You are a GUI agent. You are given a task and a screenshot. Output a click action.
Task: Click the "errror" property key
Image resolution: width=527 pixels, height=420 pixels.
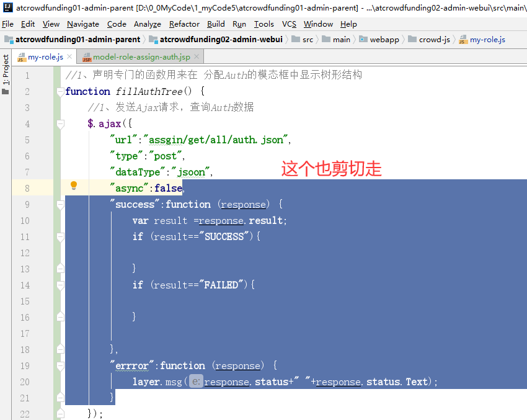pos(131,366)
